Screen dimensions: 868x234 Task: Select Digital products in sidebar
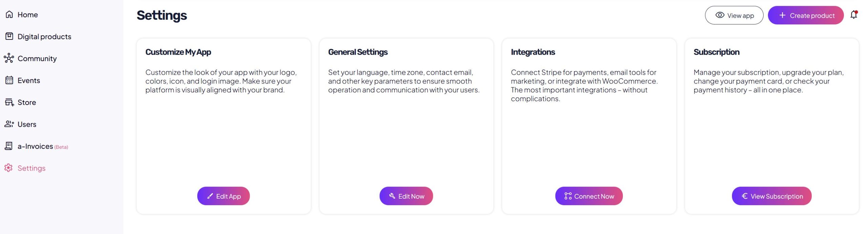pos(44,36)
